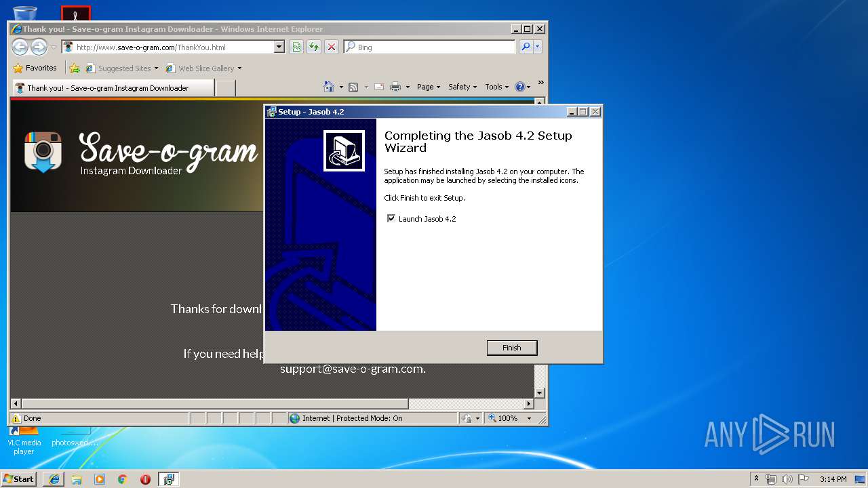Click Save-o-gram logo on web page
The height and width of the screenshot is (488, 868).
pos(141,152)
